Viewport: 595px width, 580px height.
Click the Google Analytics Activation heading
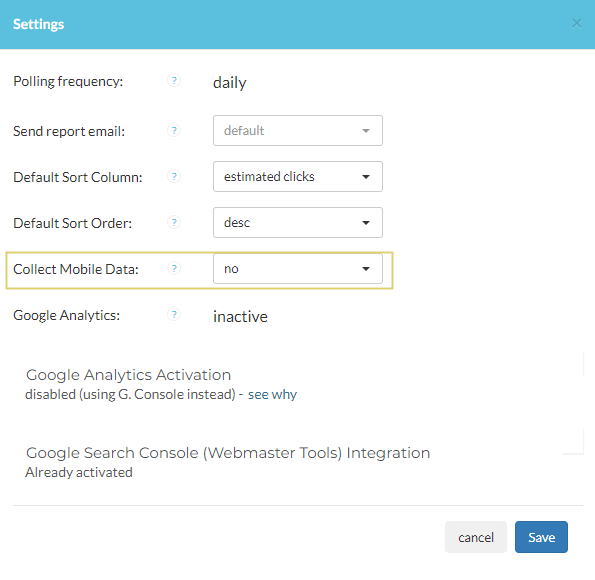[128, 375]
